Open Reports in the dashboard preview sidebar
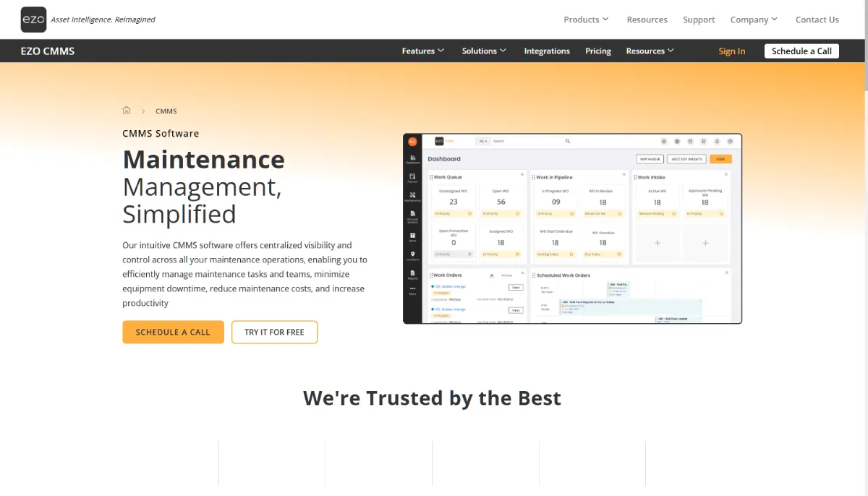This screenshot has height=496, width=868. [x=412, y=275]
